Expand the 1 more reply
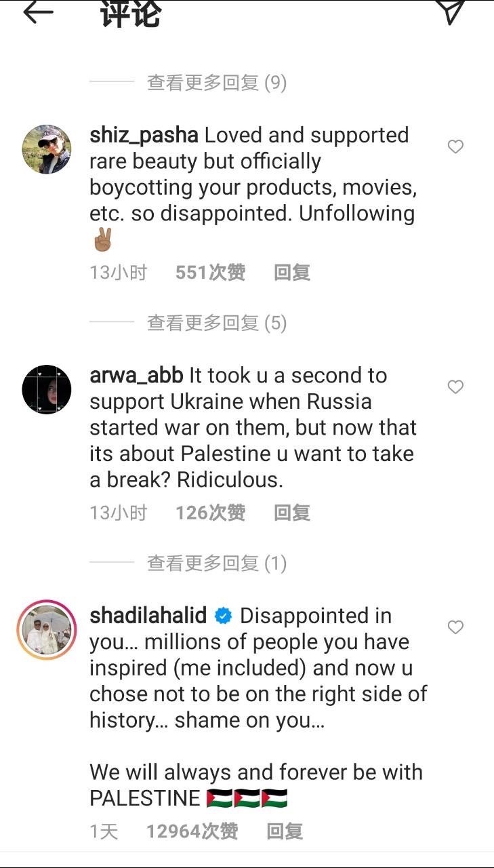Image resolution: width=494 pixels, height=868 pixels. (217, 563)
